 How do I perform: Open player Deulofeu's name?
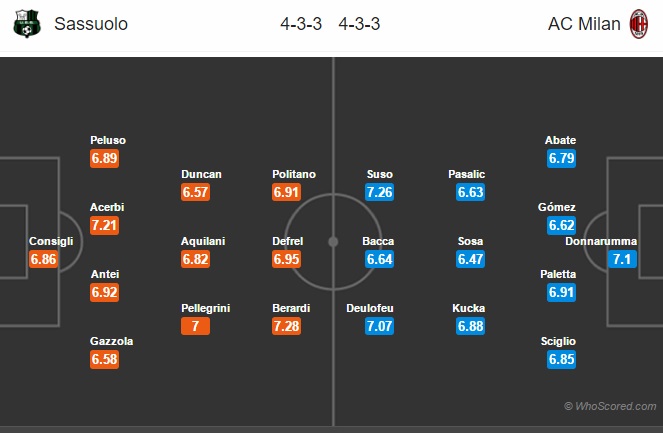370,308
